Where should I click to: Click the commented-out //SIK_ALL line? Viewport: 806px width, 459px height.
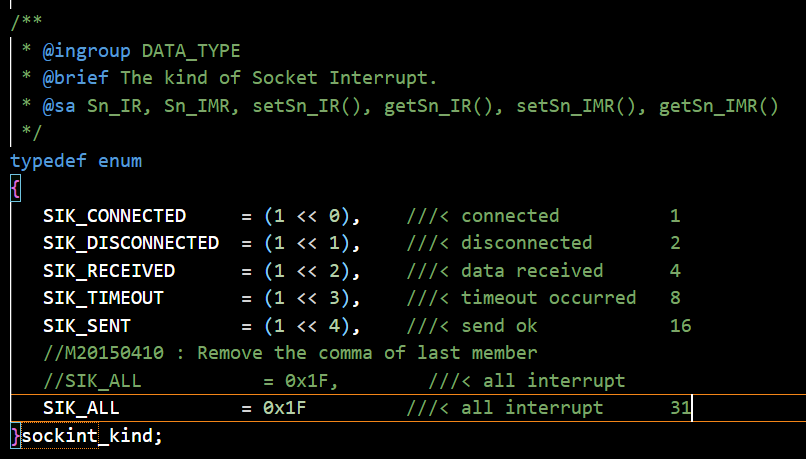point(334,381)
